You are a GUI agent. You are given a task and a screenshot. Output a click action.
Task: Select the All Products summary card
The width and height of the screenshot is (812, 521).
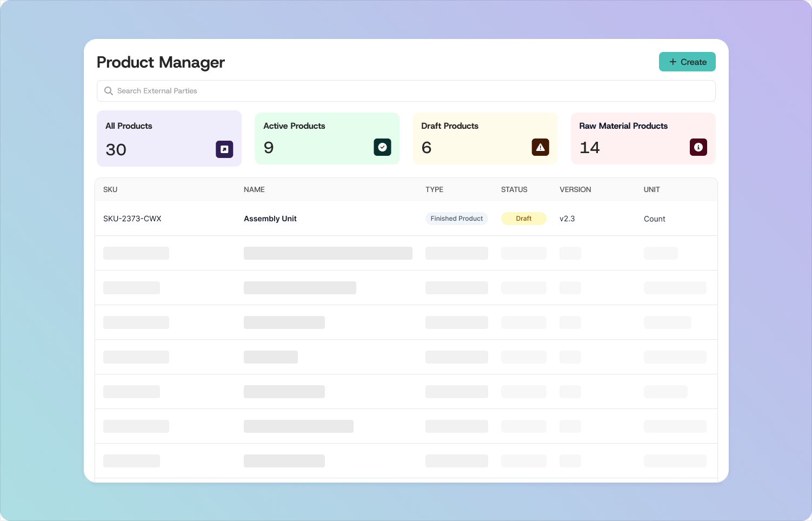tap(169, 139)
